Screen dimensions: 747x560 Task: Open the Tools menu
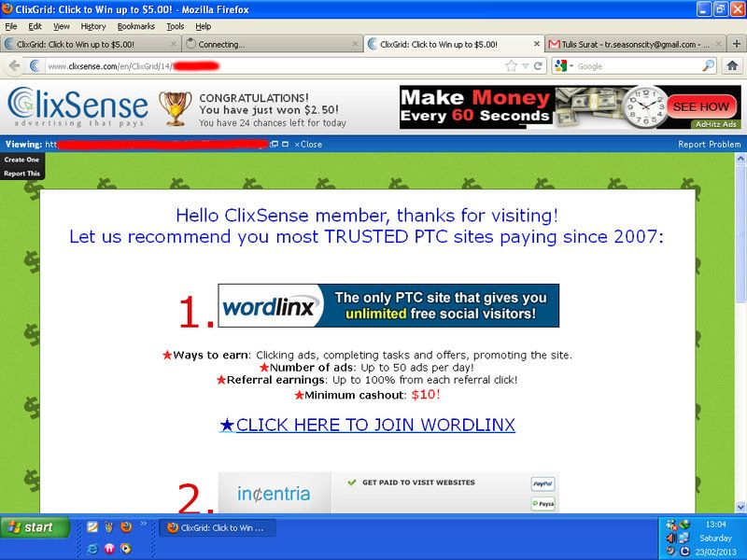tap(176, 26)
